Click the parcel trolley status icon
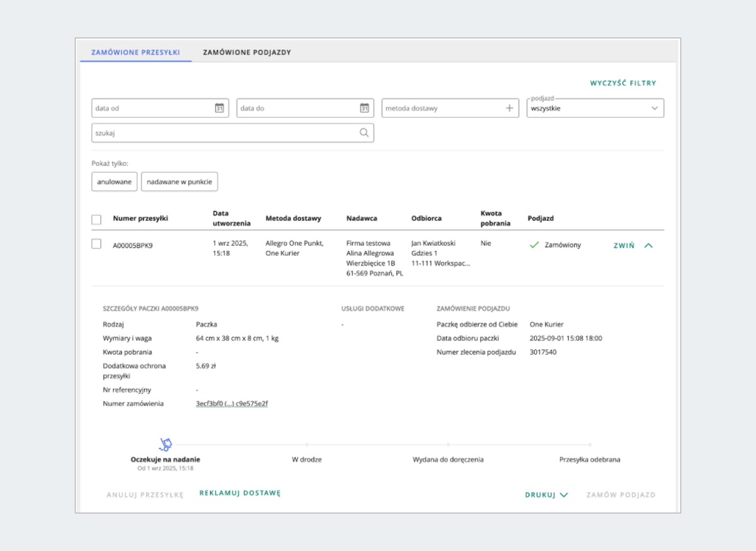 pyautogui.click(x=166, y=444)
